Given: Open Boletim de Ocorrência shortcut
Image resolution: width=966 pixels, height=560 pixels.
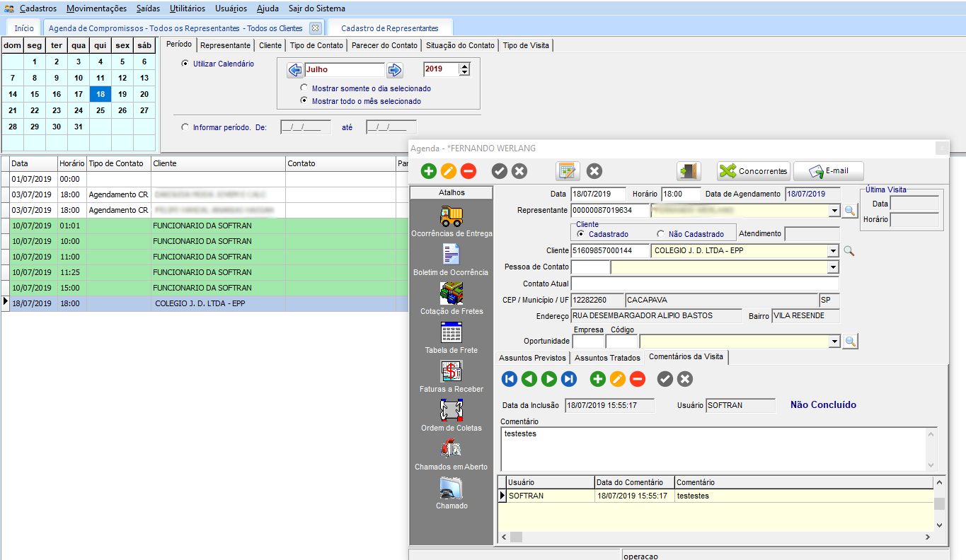Looking at the screenshot, I should [x=451, y=255].
